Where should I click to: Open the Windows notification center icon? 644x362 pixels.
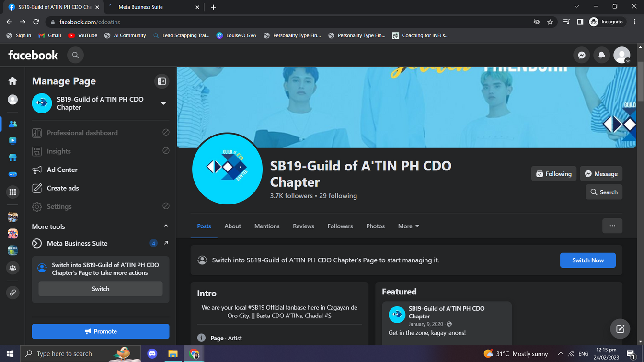click(x=631, y=354)
